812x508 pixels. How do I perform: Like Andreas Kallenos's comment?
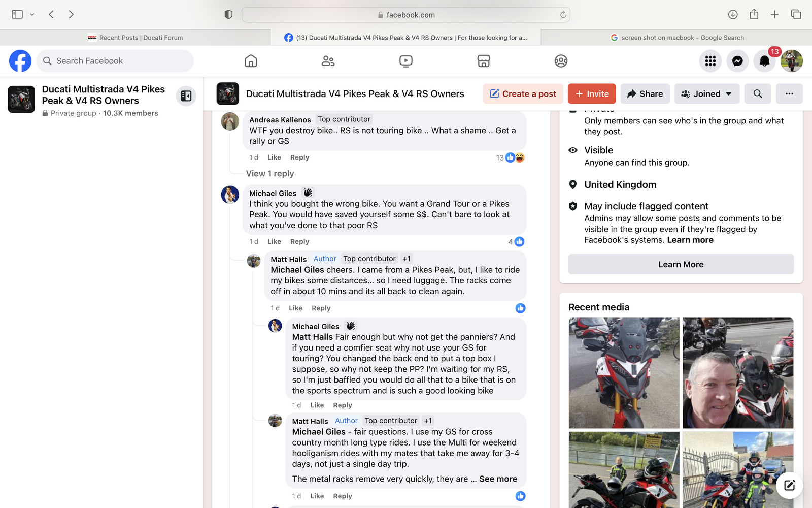(274, 157)
